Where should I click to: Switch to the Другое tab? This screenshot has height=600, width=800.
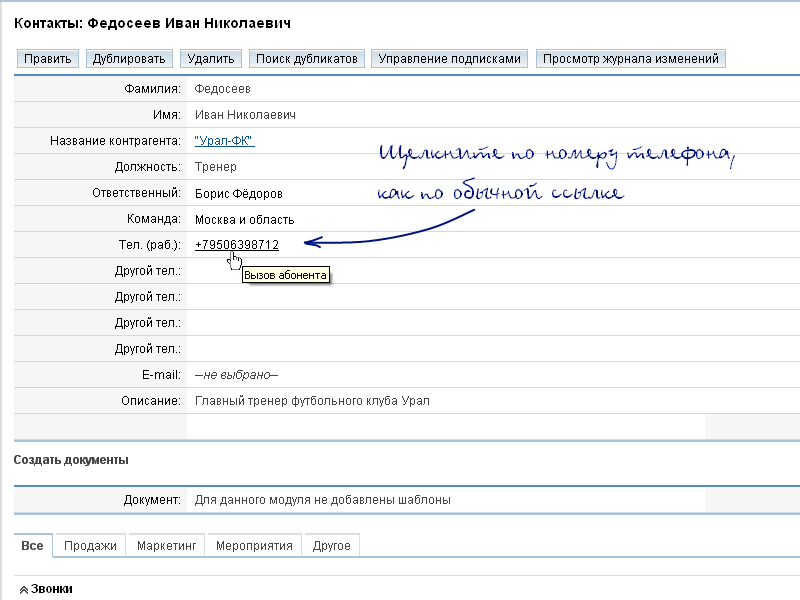click(x=332, y=546)
